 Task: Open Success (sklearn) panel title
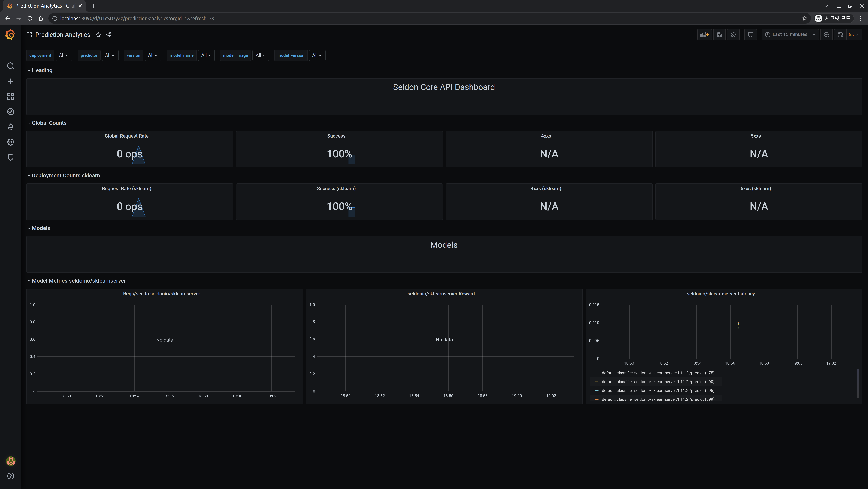pyautogui.click(x=336, y=189)
